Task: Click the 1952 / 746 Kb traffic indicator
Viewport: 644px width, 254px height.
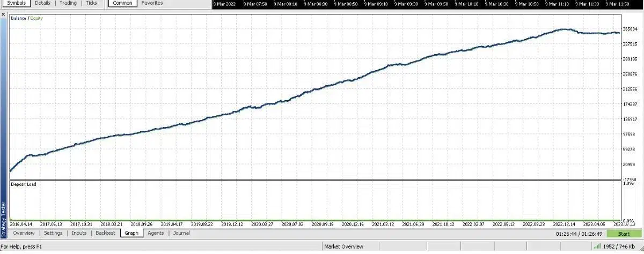Action: tap(618, 246)
